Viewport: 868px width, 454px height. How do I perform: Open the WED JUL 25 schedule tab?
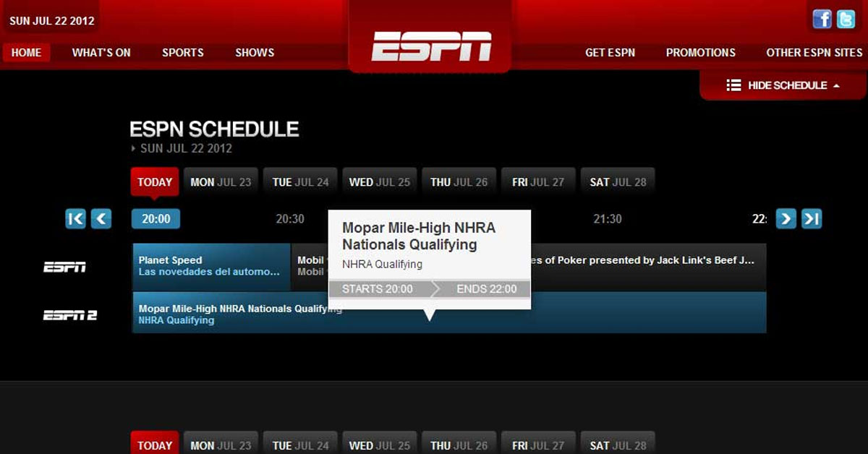[x=379, y=181]
